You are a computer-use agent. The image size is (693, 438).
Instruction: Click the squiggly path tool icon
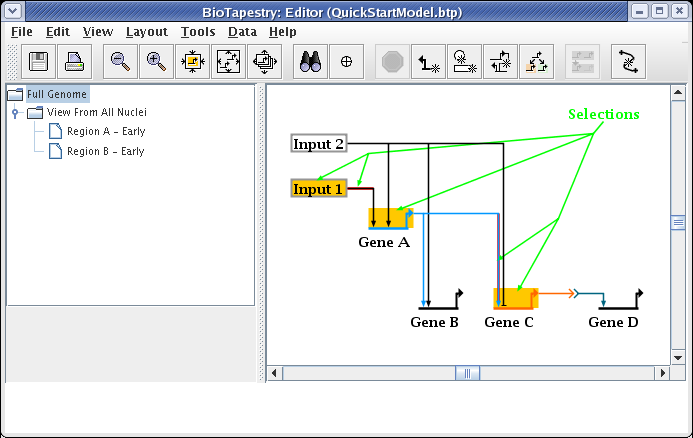(629, 62)
